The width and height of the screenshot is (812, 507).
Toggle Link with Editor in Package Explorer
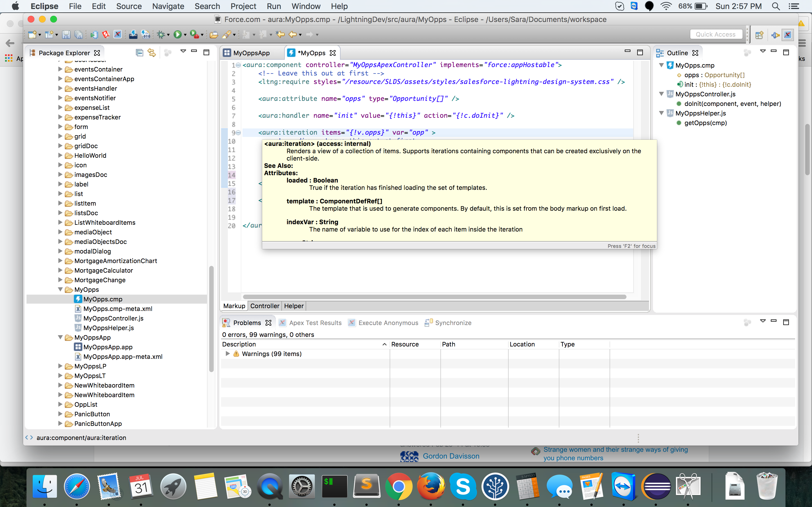point(152,52)
